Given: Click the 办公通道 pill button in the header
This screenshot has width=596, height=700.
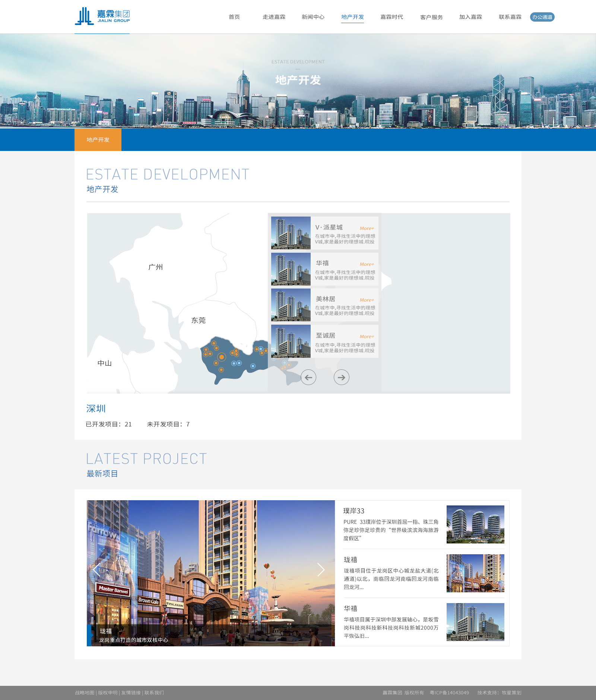Looking at the screenshot, I should tap(543, 17).
